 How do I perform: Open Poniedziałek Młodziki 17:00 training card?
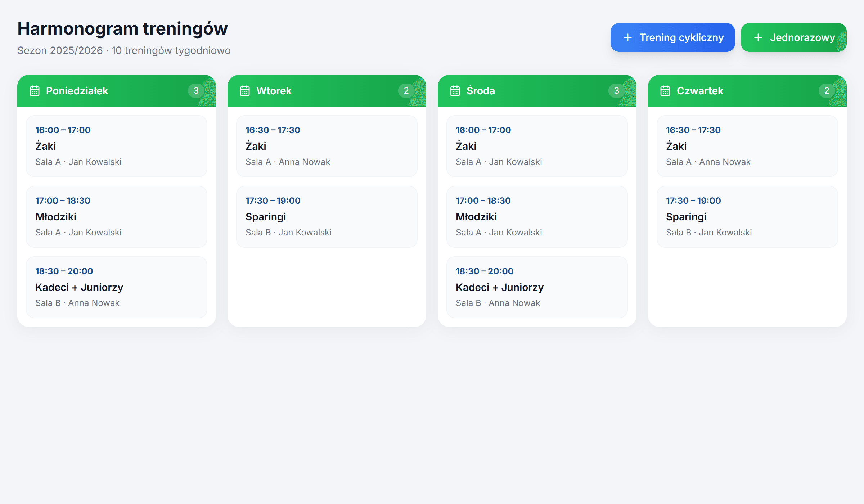[117, 217]
